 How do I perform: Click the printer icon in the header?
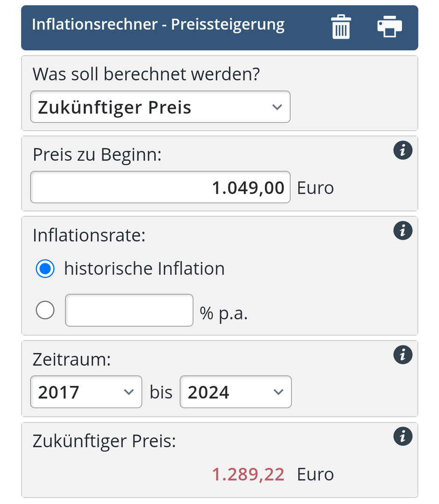point(389,26)
